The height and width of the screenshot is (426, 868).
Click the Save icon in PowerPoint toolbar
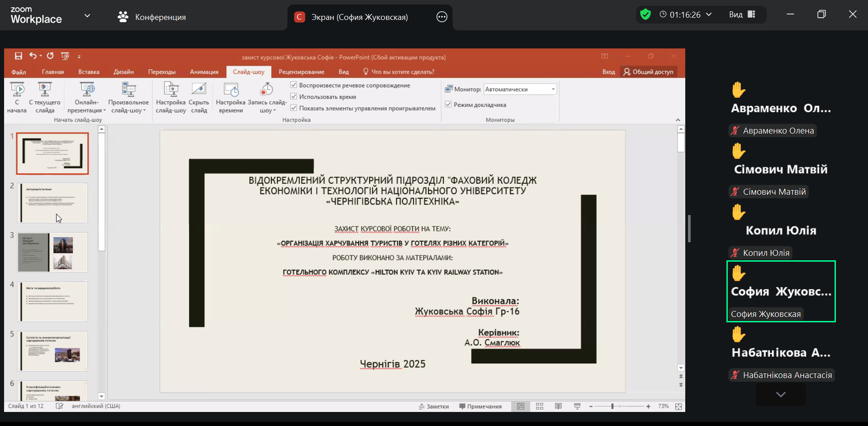click(x=19, y=56)
